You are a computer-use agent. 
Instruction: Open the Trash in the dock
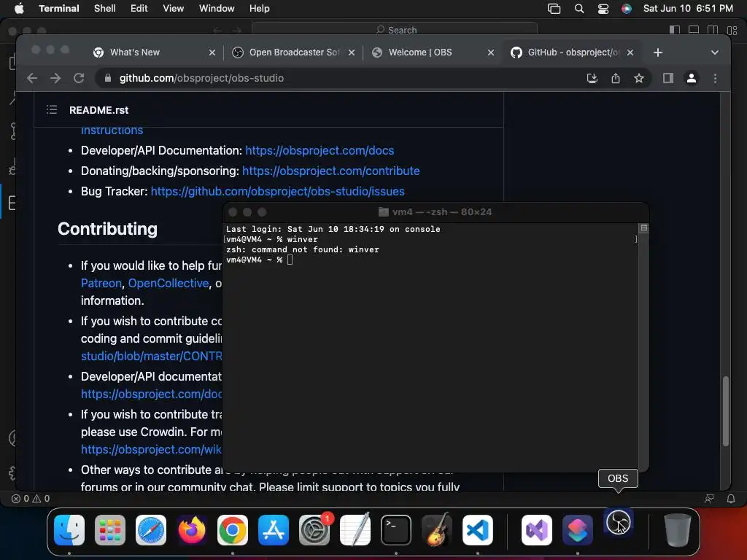point(677,530)
